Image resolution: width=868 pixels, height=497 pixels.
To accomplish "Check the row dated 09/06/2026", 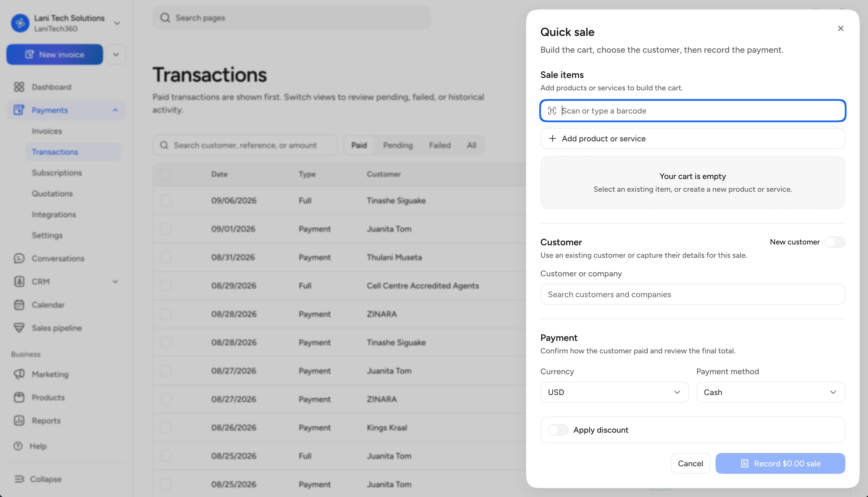I will (166, 200).
